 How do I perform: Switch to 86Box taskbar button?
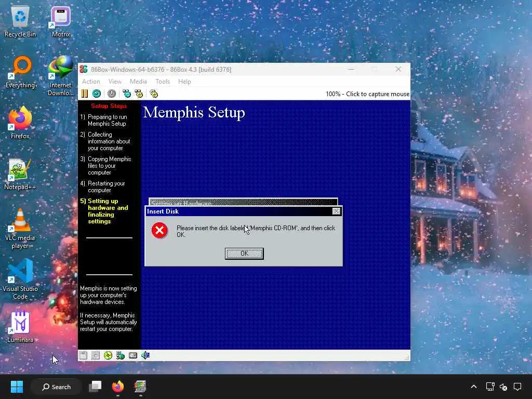[140, 387]
